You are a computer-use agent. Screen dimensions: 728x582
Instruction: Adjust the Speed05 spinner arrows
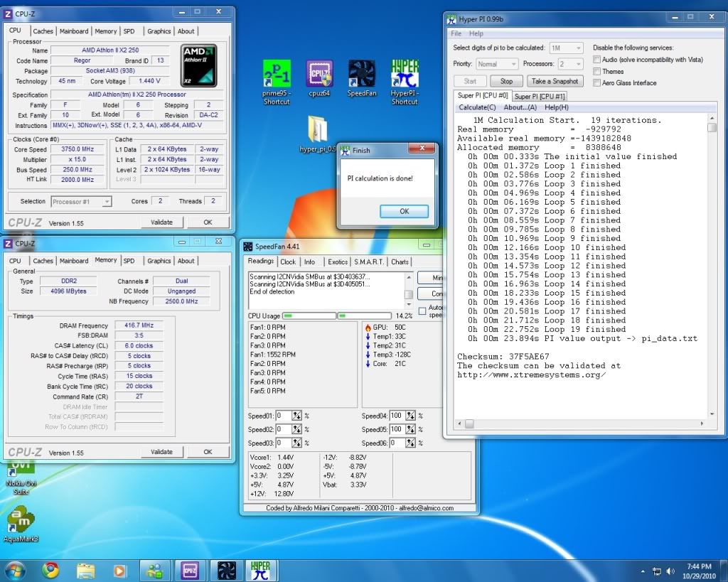[x=410, y=429]
